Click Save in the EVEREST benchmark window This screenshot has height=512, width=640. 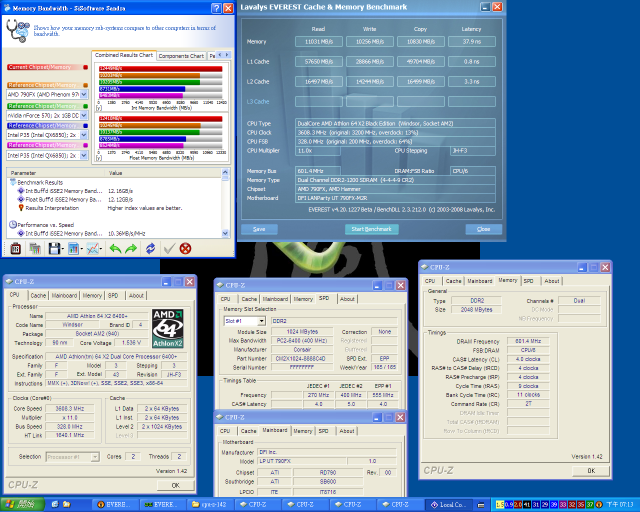(259, 229)
